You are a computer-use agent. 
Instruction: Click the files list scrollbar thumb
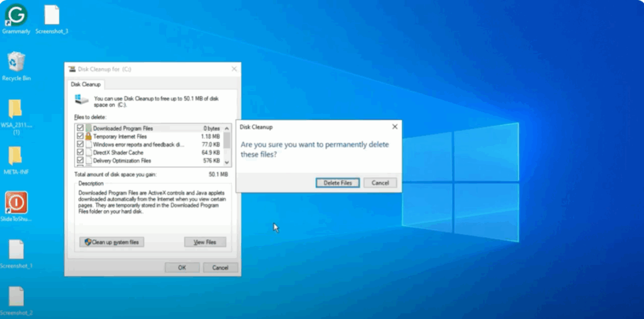pos(226,140)
